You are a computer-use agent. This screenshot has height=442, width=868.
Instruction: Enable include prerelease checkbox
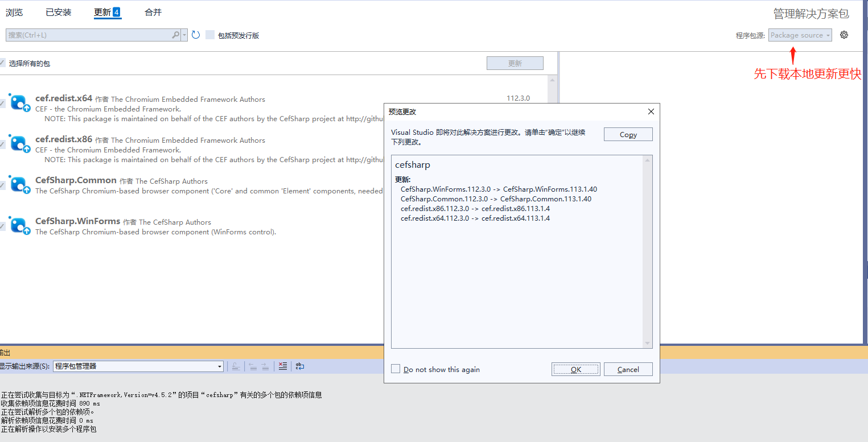click(x=210, y=35)
